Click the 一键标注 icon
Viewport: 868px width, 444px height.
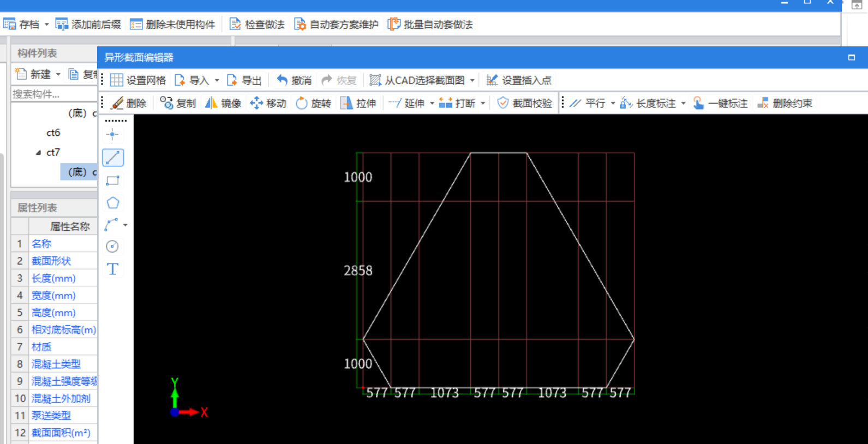[x=698, y=103]
